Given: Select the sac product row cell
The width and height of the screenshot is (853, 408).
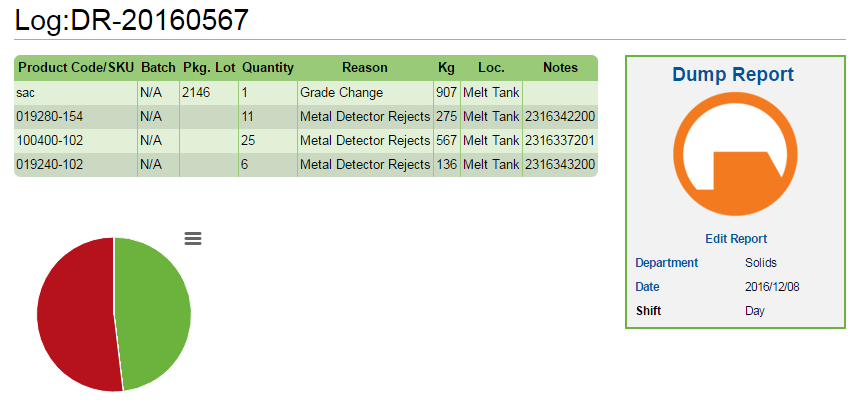Looking at the screenshot, I should pyautogui.click(x=76, y=92).
